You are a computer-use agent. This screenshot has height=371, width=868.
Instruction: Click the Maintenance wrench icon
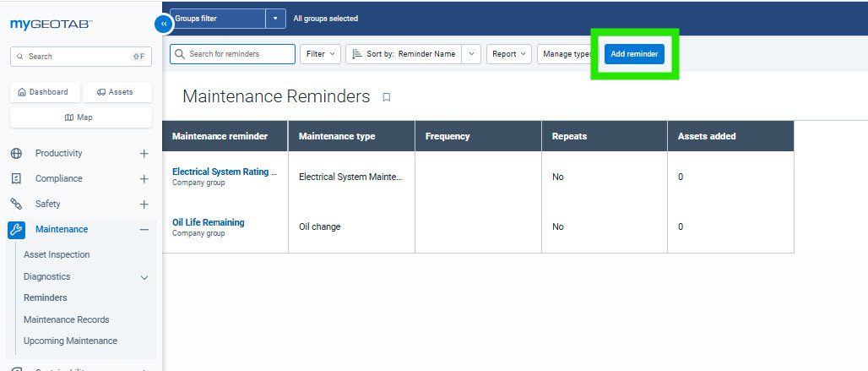click(16, 229)
